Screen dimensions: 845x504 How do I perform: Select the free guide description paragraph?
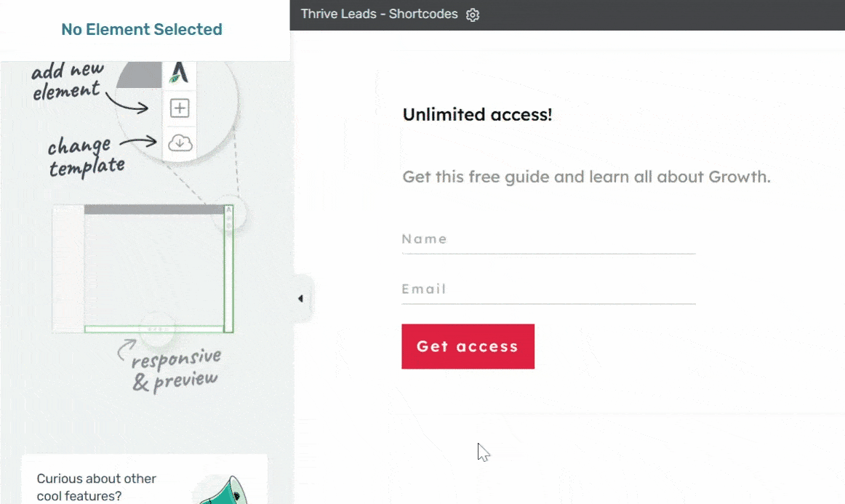[x=586, y=177]
